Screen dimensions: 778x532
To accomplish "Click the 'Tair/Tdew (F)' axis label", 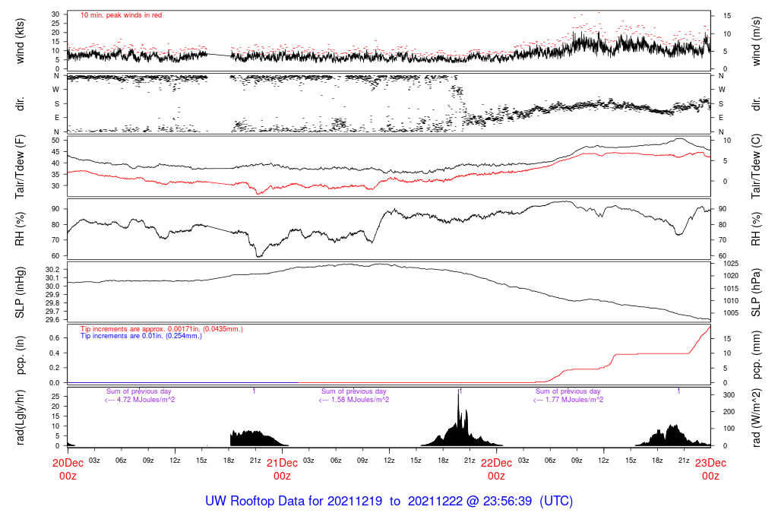I will pos(20,166).
